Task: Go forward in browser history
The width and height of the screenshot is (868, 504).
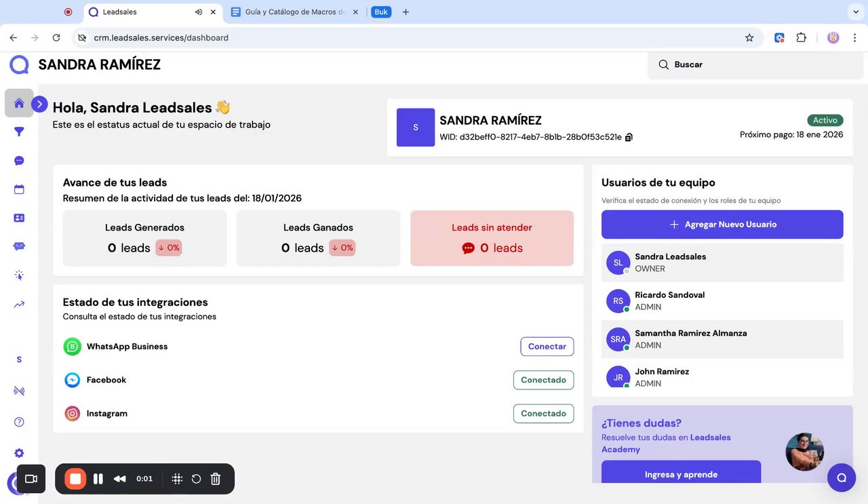Action: [x=35, y=38]
